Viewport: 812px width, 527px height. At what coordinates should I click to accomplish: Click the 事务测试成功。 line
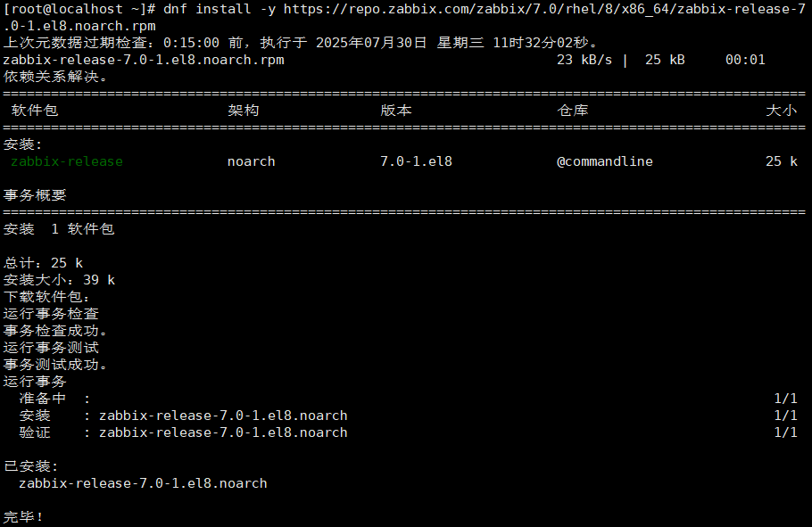(x=56, y=365)
